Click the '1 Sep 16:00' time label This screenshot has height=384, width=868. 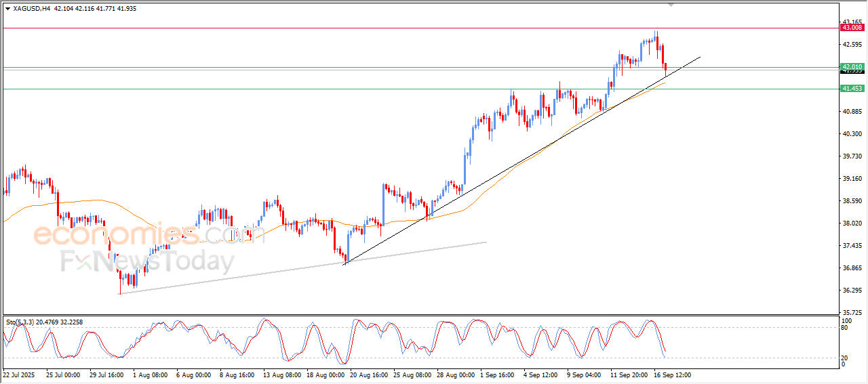pyautogui.click(x=498, y=375)
